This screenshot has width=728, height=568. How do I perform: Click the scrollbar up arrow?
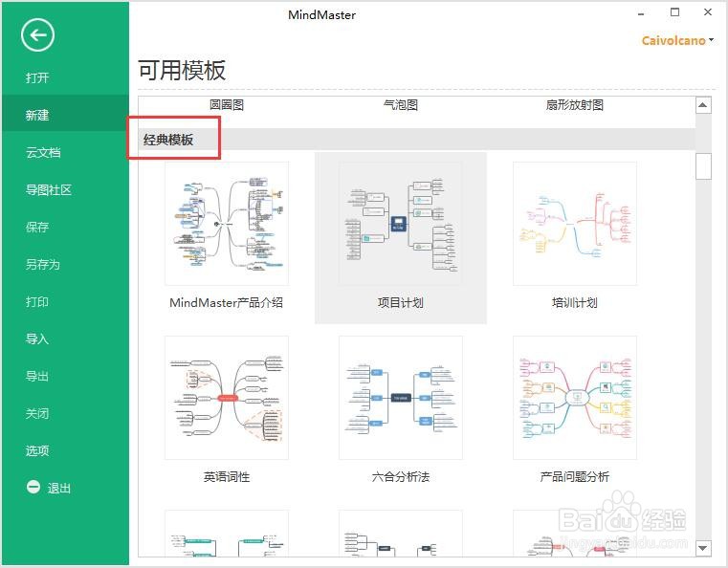(x=703, y=105)
